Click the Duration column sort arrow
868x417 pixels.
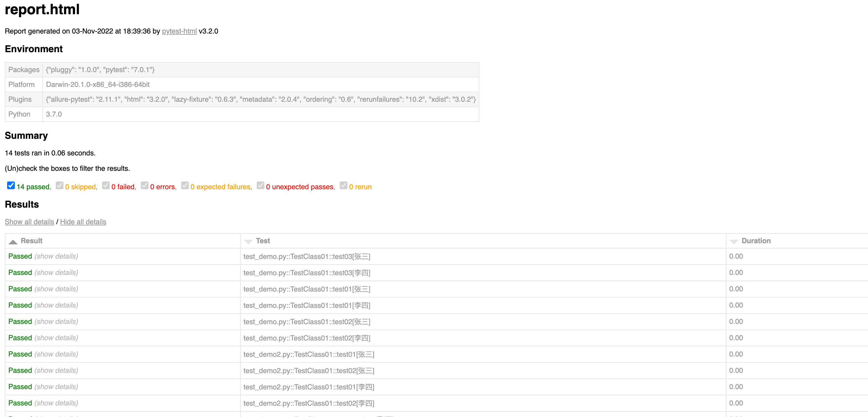pos(733,241)
